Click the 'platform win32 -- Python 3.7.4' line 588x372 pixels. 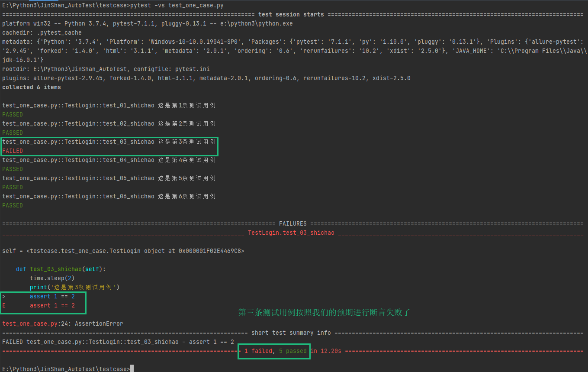pos(148,23)
